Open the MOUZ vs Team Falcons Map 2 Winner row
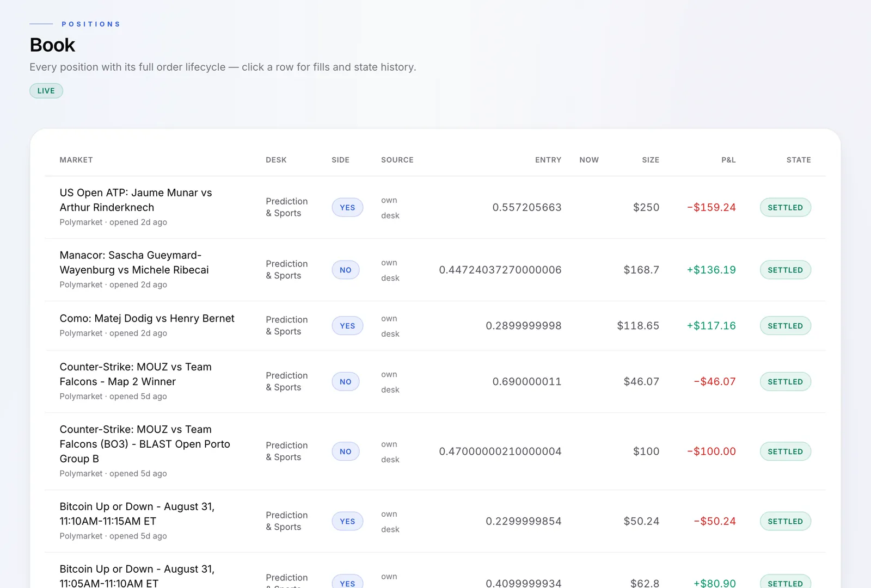 click(435, 382)
